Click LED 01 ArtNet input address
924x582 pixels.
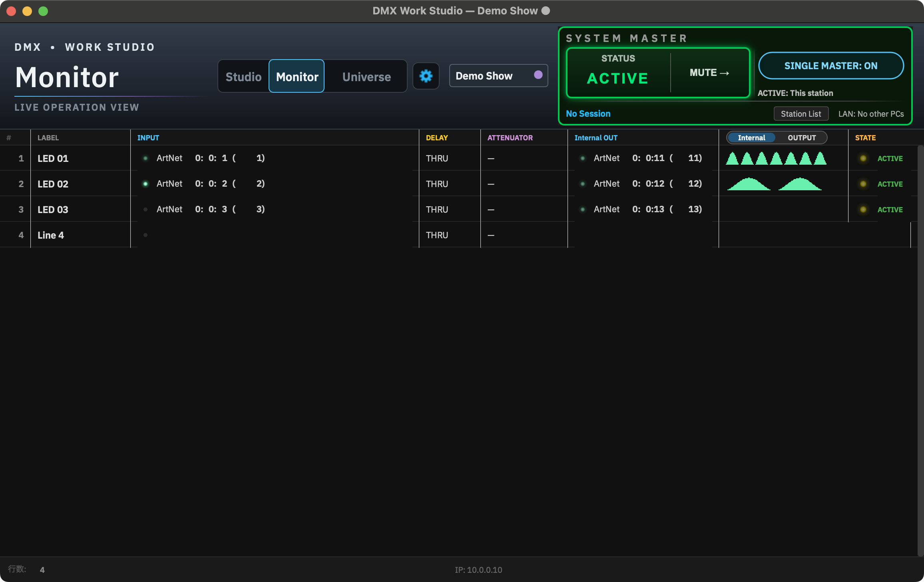(211, 158)
